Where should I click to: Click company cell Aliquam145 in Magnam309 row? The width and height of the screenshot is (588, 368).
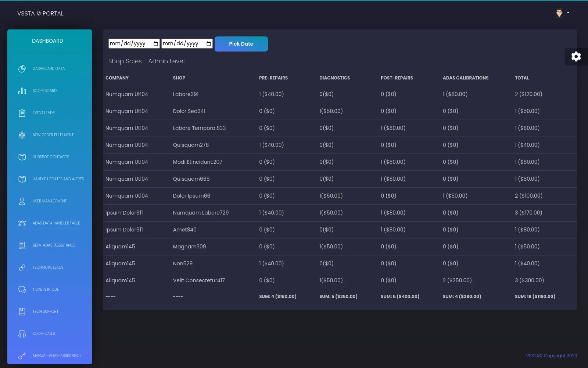coord(120,247)
